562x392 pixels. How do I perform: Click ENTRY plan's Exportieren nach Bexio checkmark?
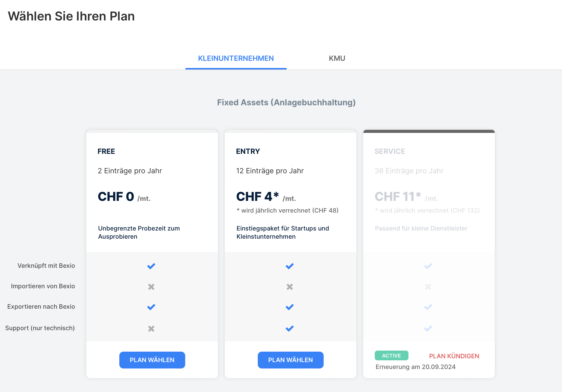pyautogui.click(x=290, y=307)
